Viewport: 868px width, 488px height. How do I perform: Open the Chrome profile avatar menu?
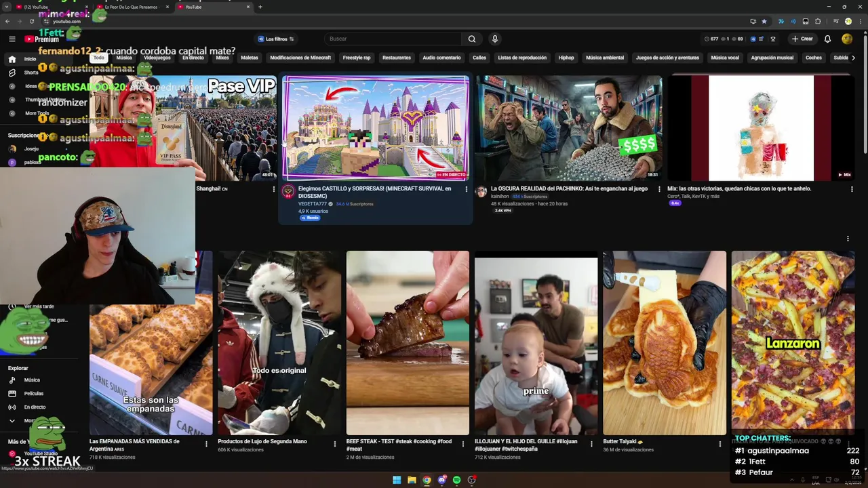(x=848, y=21)
